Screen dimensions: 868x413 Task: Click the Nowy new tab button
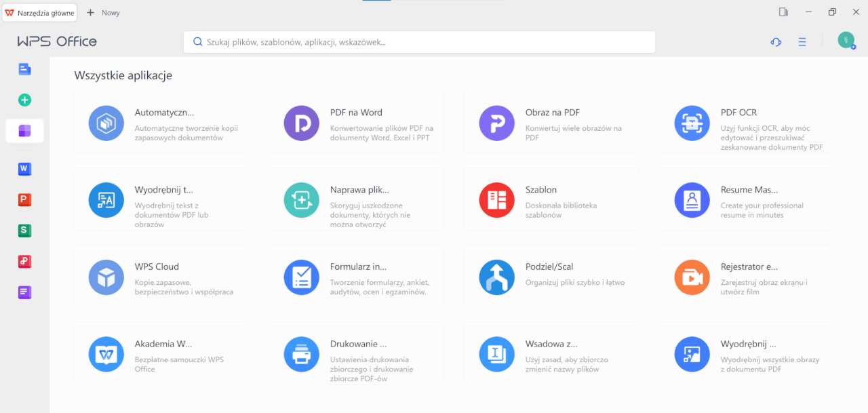104,13
